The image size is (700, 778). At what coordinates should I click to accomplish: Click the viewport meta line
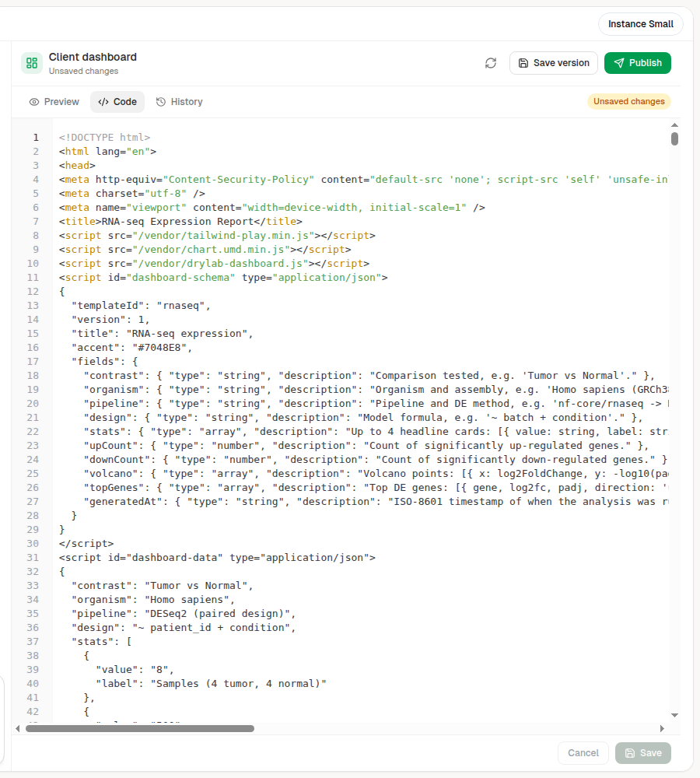pyautogui.click(x=272, y=208)
